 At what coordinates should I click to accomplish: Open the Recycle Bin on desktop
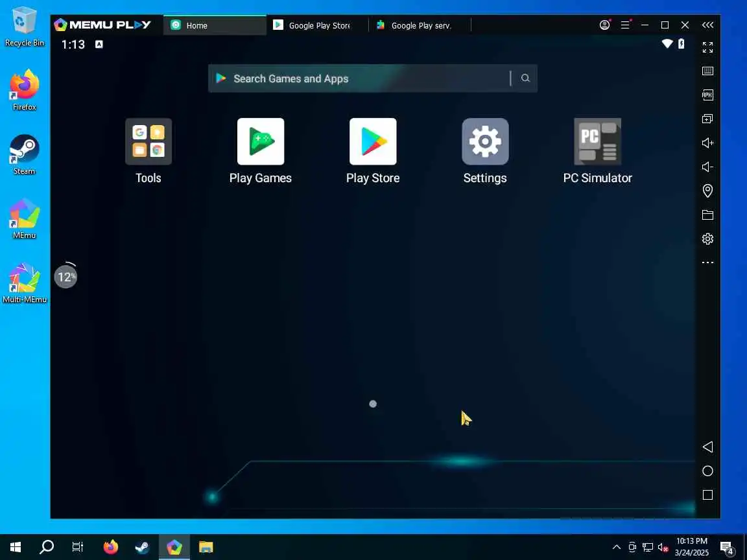pyautogui.click(x=24, y=27)
